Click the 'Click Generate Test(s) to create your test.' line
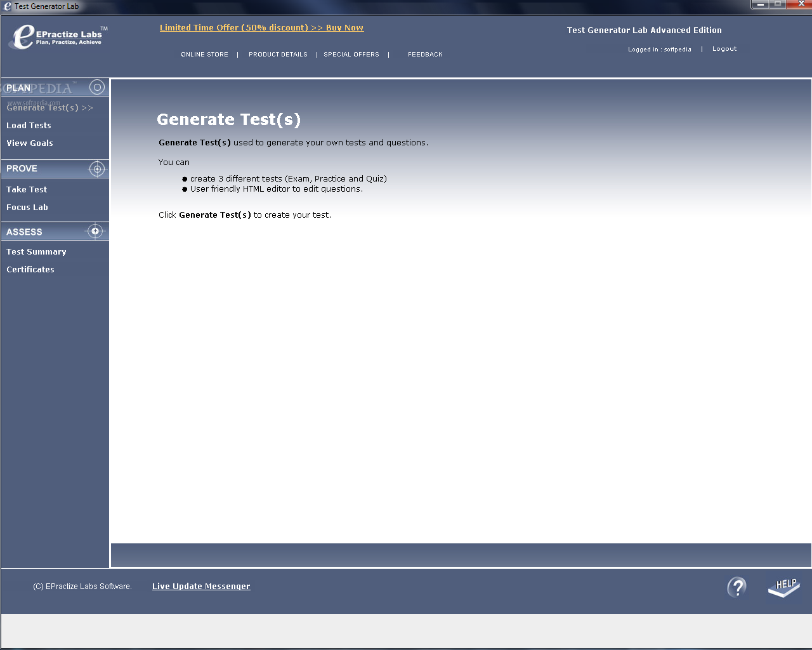The height and width of the screenshot is (650, 812). (x=245, y=215)
